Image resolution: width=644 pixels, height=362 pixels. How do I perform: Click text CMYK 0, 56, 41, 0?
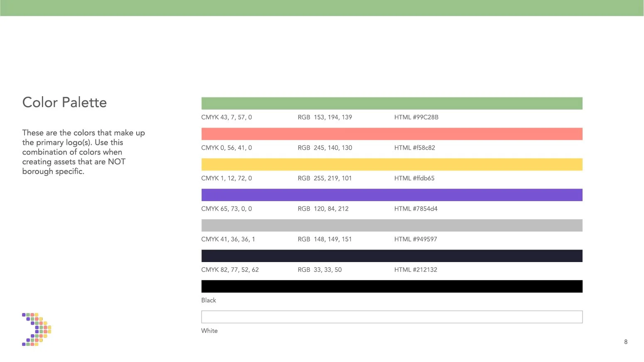[x=226, y=148]
